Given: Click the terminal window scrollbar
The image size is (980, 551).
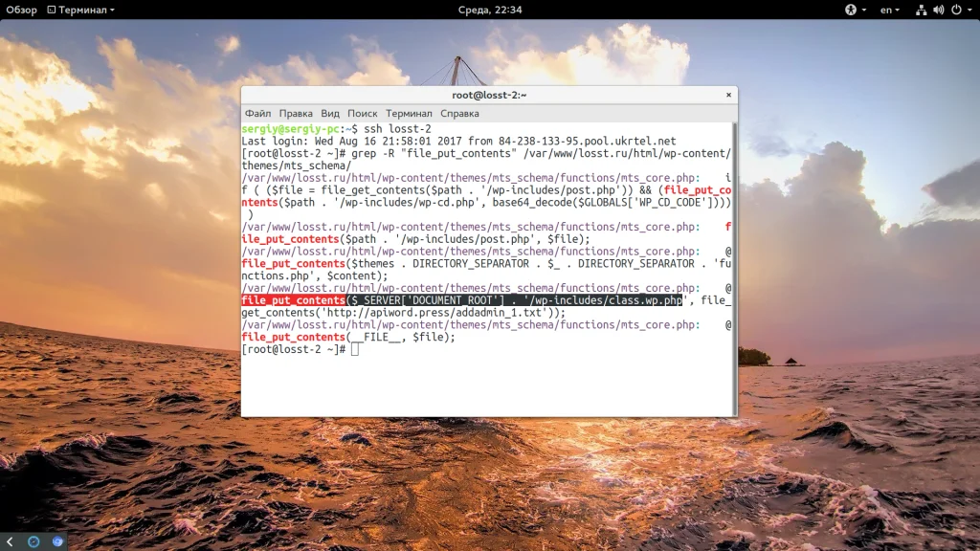Looking at the screenshot, I should pyautogui.click(x=734, y=269).
